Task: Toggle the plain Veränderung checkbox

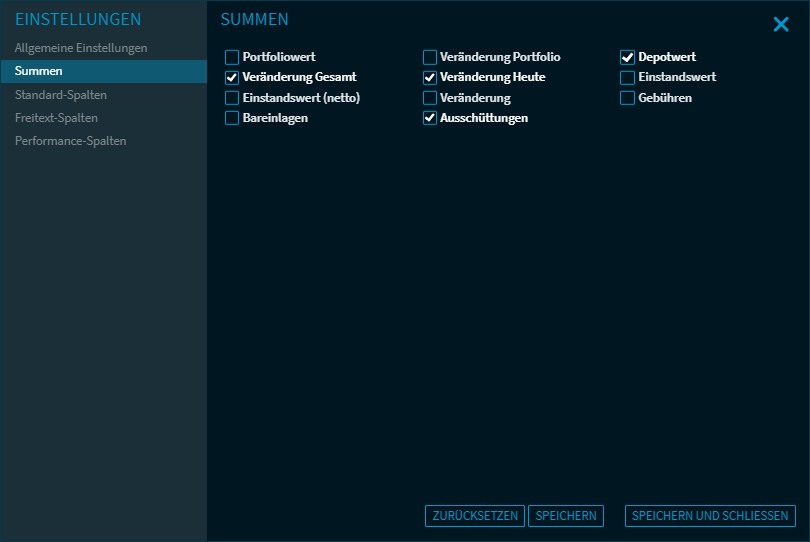Action: click(x=430, y=98)
